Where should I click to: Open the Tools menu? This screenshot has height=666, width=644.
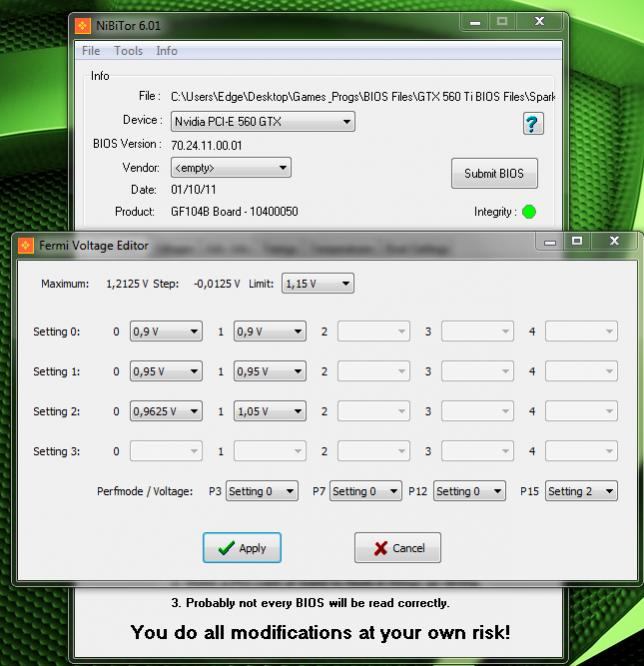pyautogui.click(x=128, y=51)
